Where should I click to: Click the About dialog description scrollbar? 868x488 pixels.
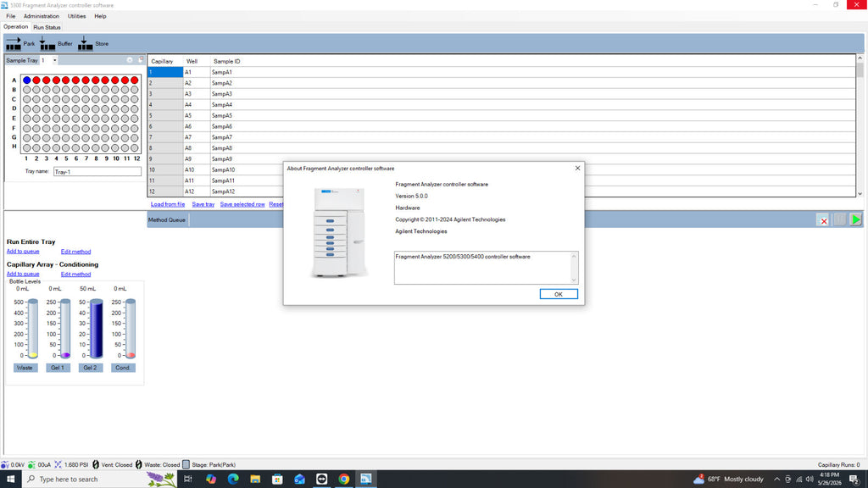574,268
